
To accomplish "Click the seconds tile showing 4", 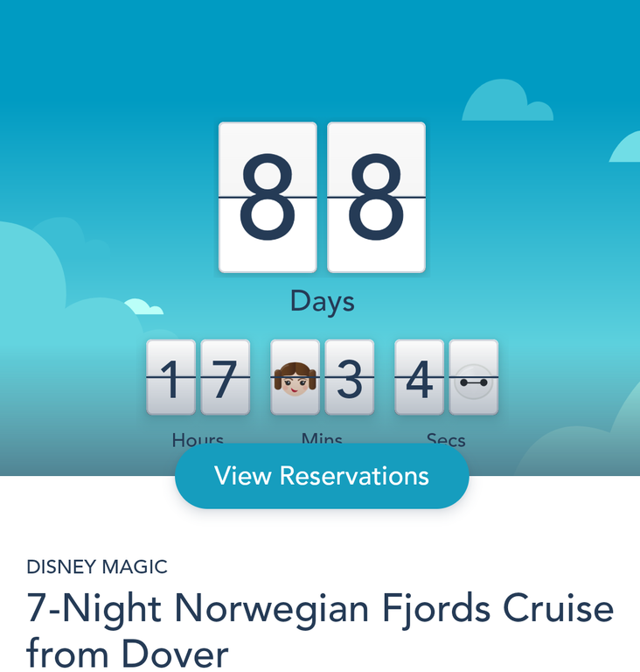I will coord(419,377).
